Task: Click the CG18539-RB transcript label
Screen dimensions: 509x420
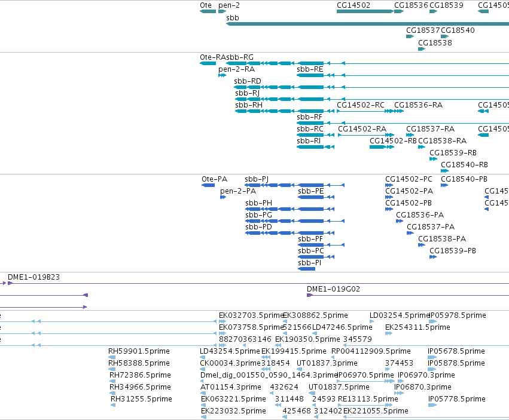Action: coord(453,153)
